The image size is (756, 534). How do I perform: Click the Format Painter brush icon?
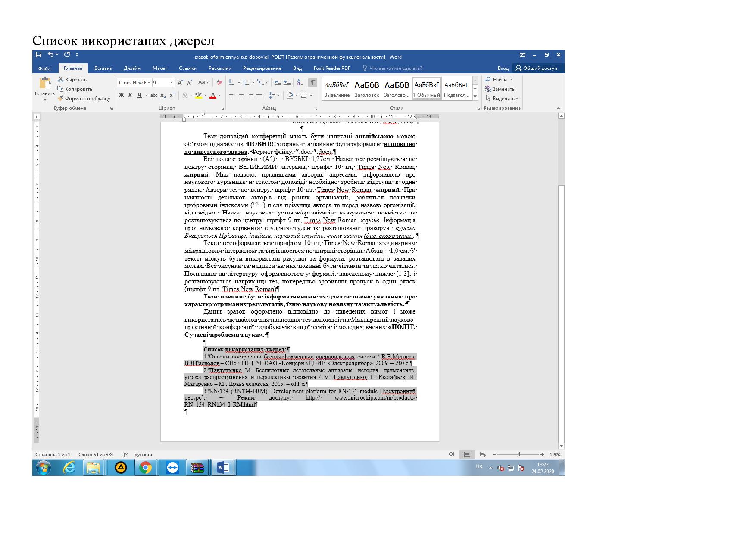click(x=61, y=99)
